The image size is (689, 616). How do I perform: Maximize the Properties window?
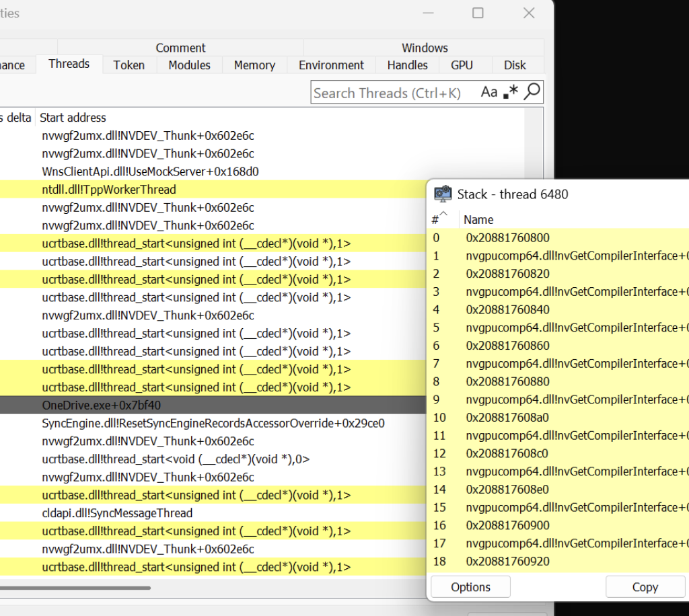478,13
